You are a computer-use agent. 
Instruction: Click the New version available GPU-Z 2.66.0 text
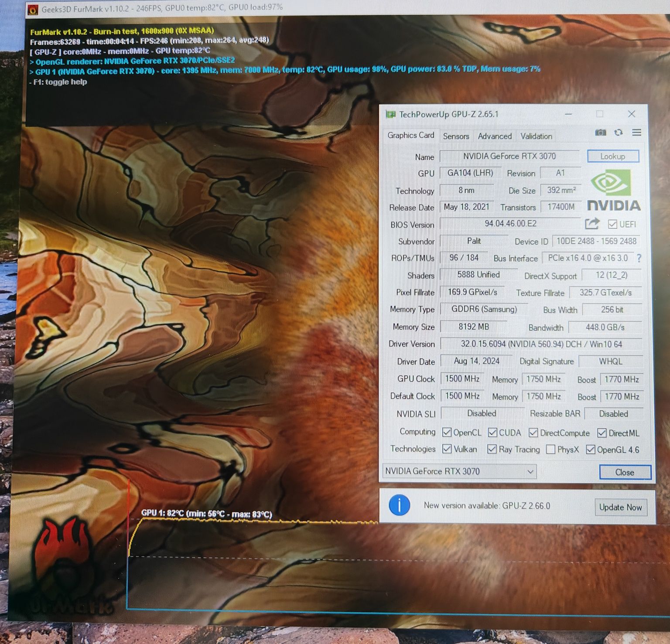(x=487, y=506)
